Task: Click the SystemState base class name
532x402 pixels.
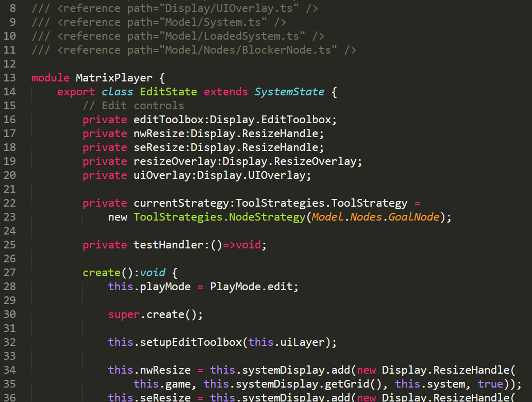Action: (x=289, y=92)
